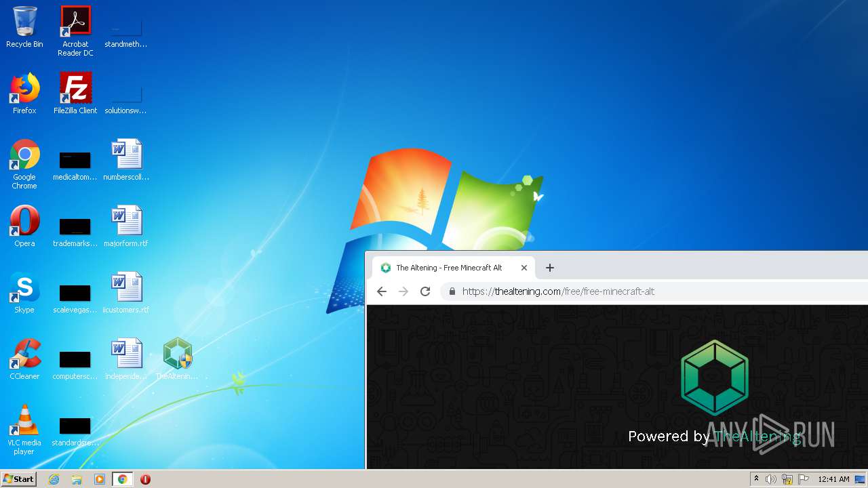This screenshot has width=868, height=488.
Task: Open a new Chrome tab
Action: (550, 268)
